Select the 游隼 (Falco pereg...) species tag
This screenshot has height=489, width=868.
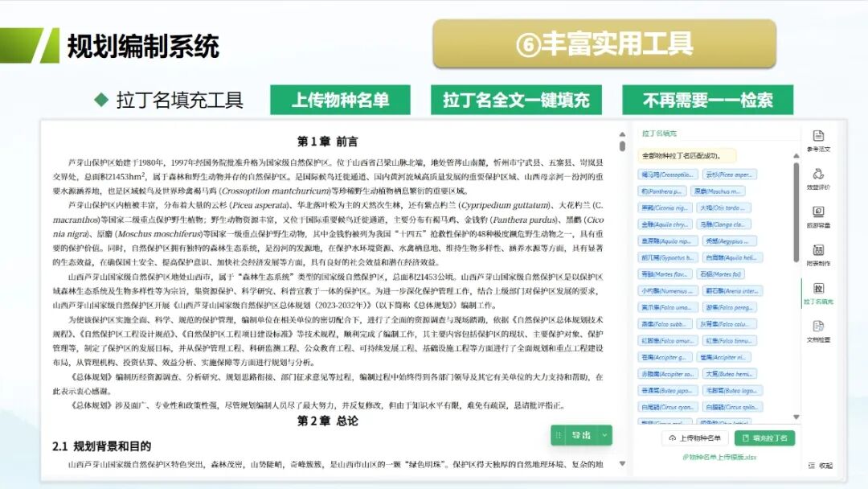tap(731, 307)
